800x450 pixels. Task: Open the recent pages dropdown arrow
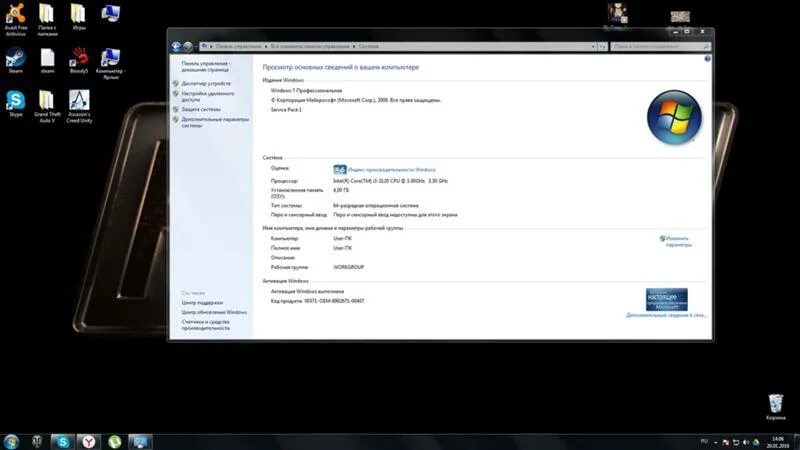tap(196, 46)
